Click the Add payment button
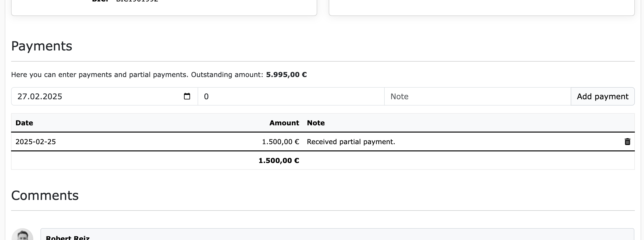Image resolution: width=644 pixels, height=240 pixels. click(602, 96)
